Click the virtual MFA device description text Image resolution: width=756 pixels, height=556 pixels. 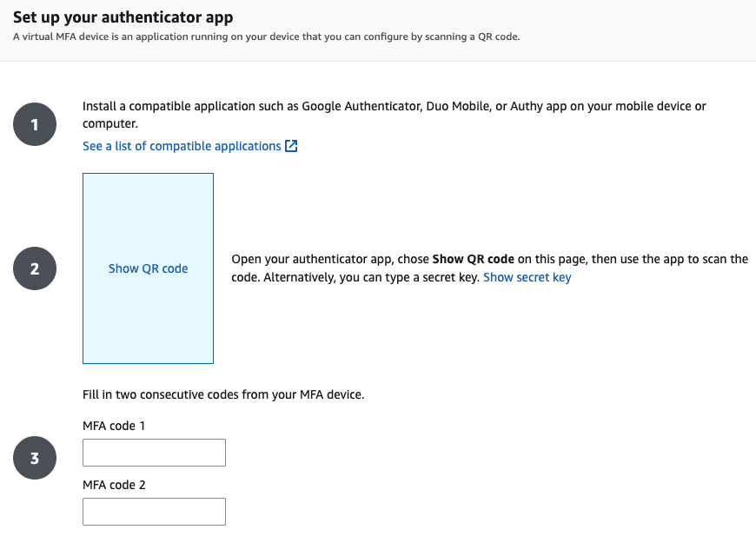click(x=267, y=36)
